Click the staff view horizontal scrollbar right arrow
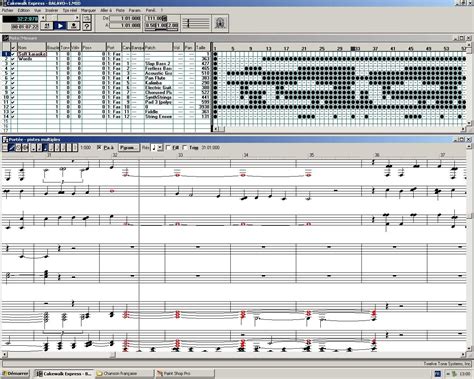Viewport: 474px width, 379px height. pyautogui.click(x=463, y=355)
